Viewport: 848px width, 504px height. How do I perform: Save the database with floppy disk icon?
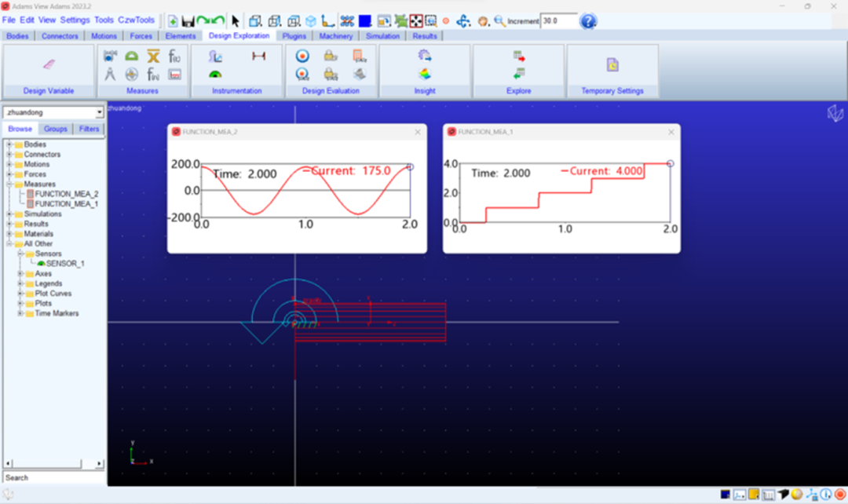pyautogui.click(x=188, y=21)
